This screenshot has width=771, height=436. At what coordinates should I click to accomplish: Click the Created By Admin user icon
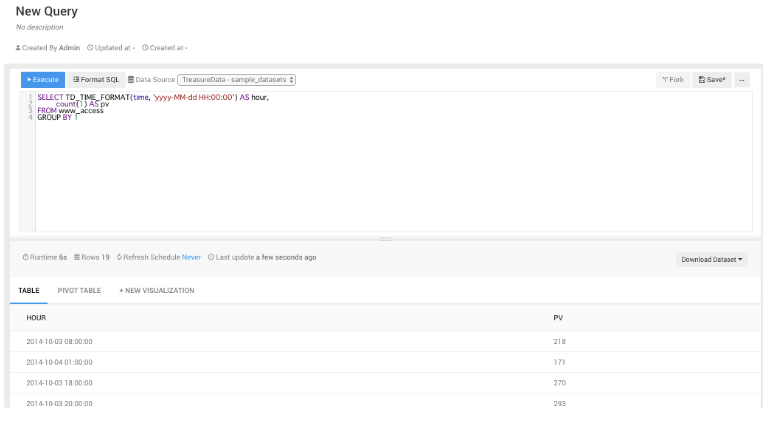(x=18, y=47)
